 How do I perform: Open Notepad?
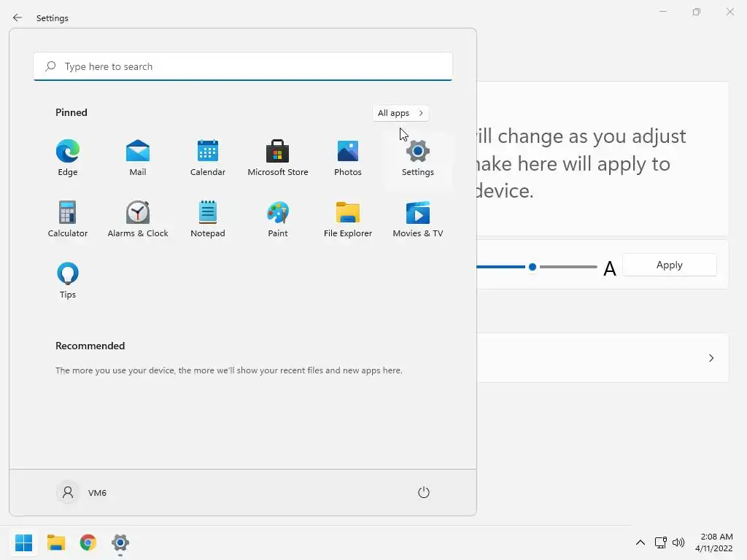click(208, 219)
